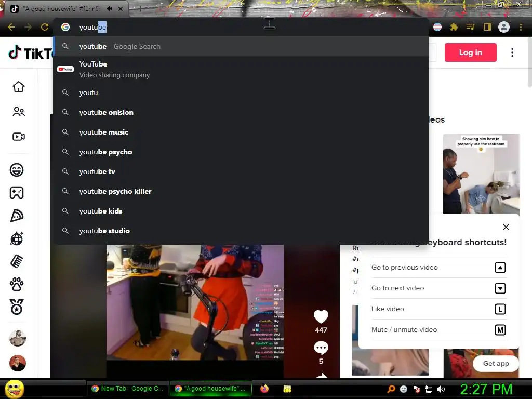532x399 pixels.
Task: Choose 'youtube psycho killer' suggestion
Action: click(241, 191)
